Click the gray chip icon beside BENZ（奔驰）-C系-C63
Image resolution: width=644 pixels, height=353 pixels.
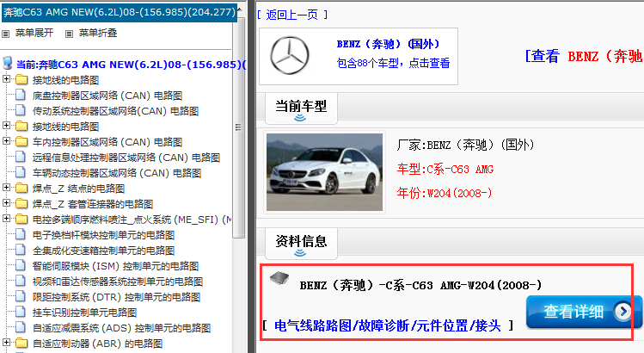(x=279, y=279)
